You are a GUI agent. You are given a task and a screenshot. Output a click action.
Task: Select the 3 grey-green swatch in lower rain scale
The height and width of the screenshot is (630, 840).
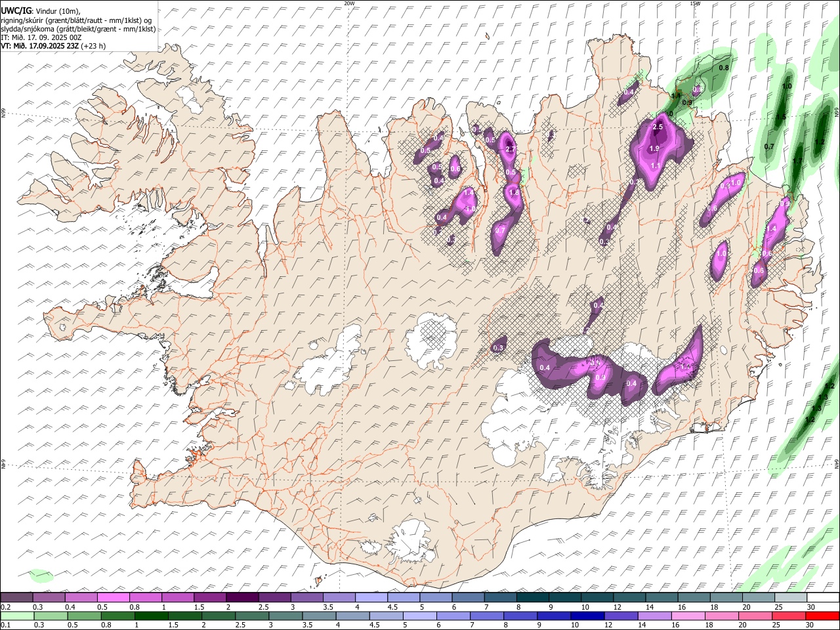click(x=285, y=616)
